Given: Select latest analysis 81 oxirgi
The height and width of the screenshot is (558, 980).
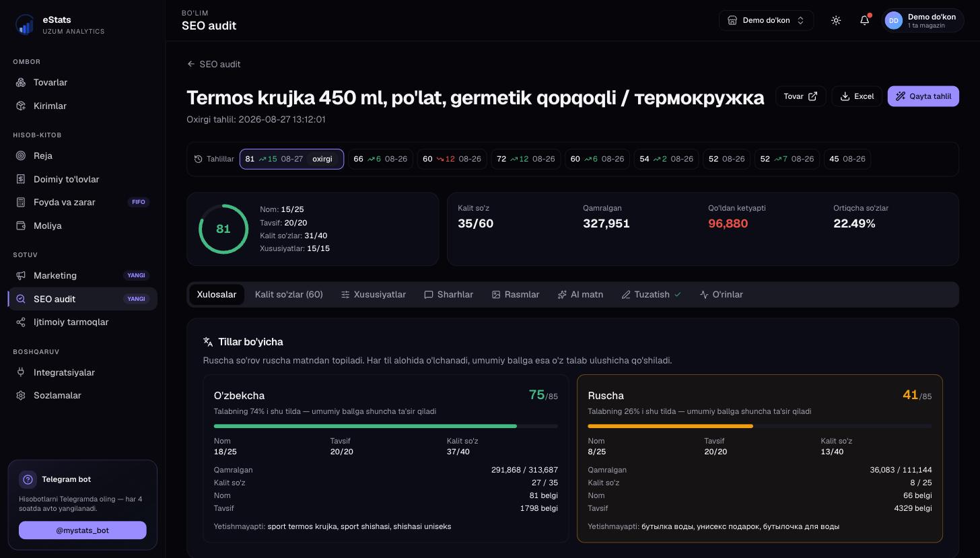Looking at the screenshot, I should (x=291, y=159).
